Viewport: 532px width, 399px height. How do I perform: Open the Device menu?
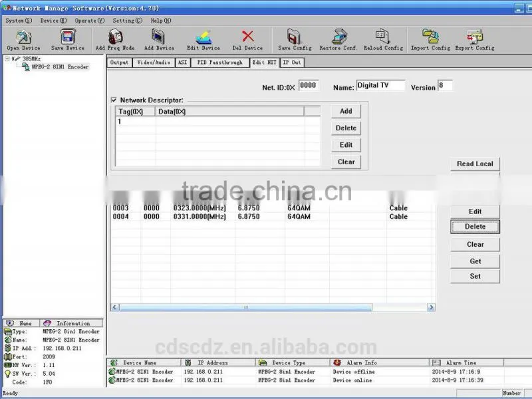pyautogui.click(x=54, y=21)
